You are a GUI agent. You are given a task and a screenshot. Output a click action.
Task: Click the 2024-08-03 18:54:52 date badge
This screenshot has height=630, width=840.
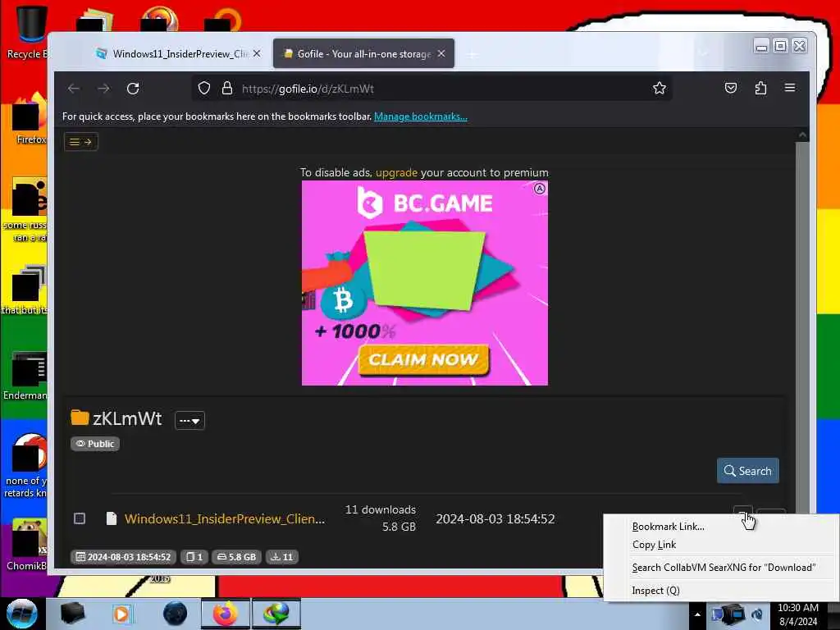pyautogui.click(x=123, y=557)
